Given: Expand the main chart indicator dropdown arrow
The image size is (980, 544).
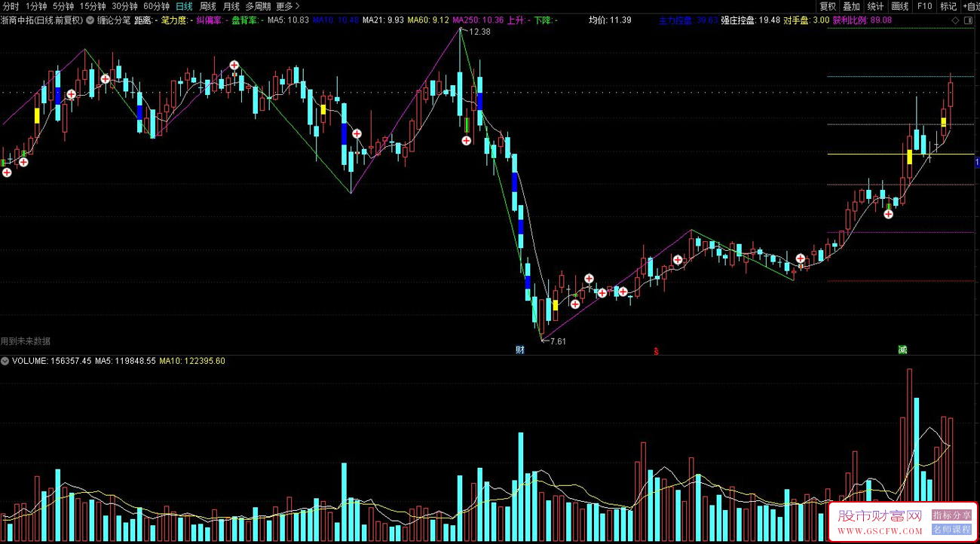Looking at the screenshot, I should (90, 20).
